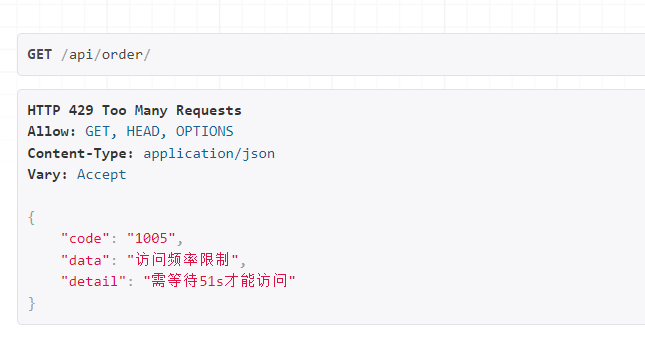Click the 需等待51s才能访问 detail value
645x362 pixels.
pos(219,281)
